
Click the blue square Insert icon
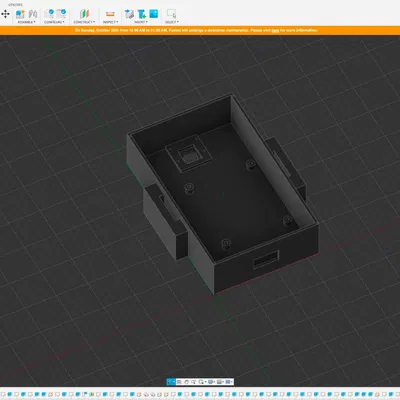154,14
